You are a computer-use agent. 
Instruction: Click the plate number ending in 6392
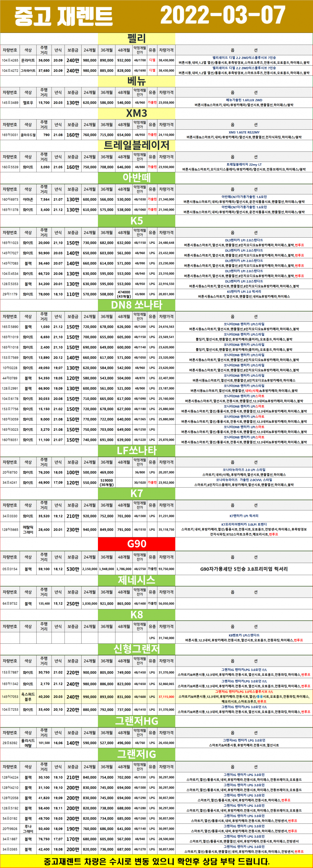10,743
